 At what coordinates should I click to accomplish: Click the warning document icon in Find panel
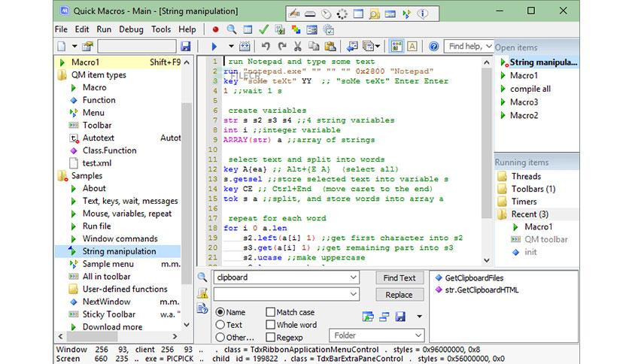coord(202,293)
